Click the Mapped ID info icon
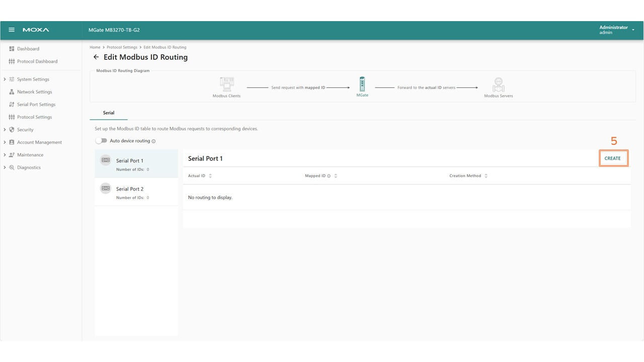The height and width of the screenshot is (362, 644). 329,176
